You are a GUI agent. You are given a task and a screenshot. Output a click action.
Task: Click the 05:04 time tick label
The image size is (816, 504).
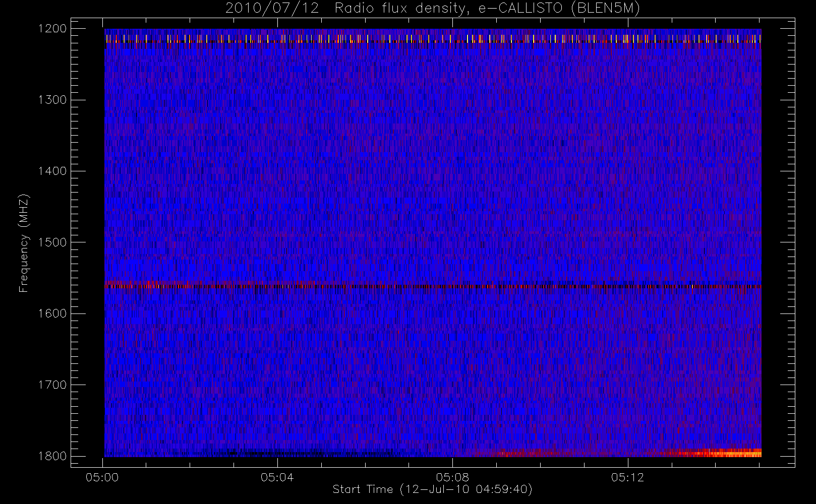pos(277,477)
